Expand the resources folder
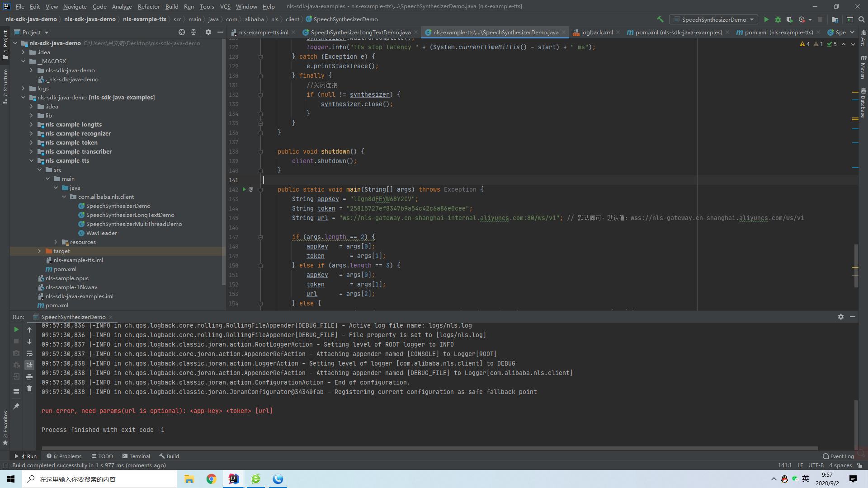This screenshot has height=488, width=868. pyautogui.click(x=56, y=242)
